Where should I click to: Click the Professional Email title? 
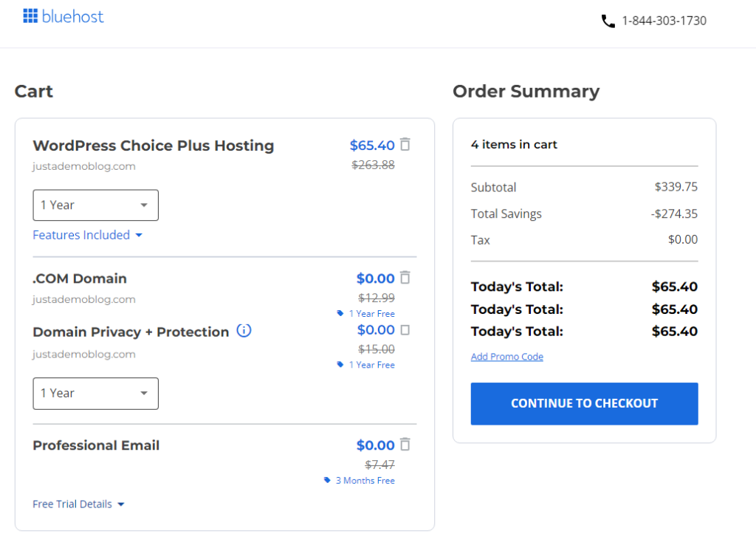pyautogui.click(x=96, y=445)
